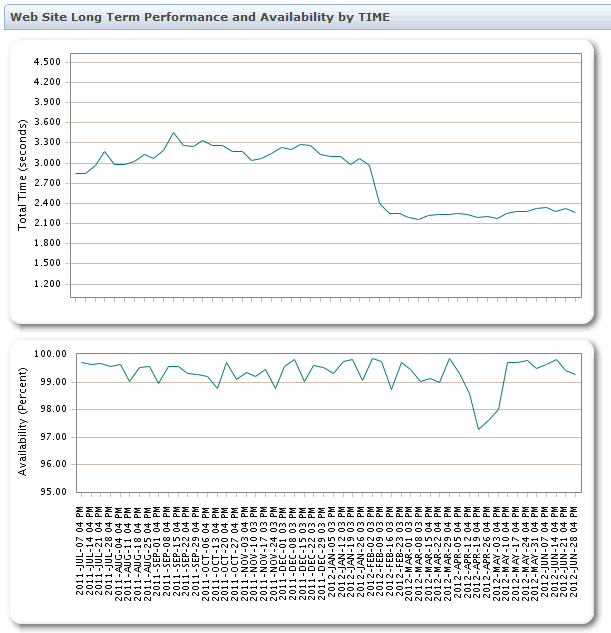Click the 98.00 availability axis label
611x633 pixels.
tap(53, 409)
